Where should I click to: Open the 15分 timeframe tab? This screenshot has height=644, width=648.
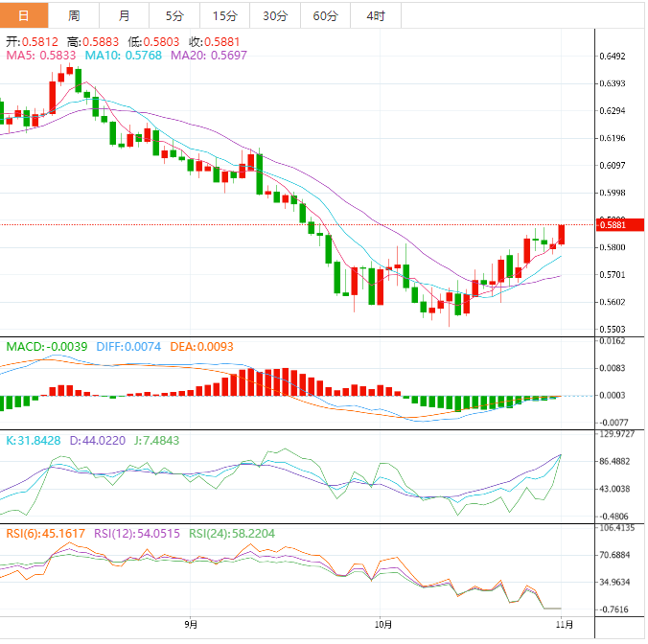click(x=225, y=15)
